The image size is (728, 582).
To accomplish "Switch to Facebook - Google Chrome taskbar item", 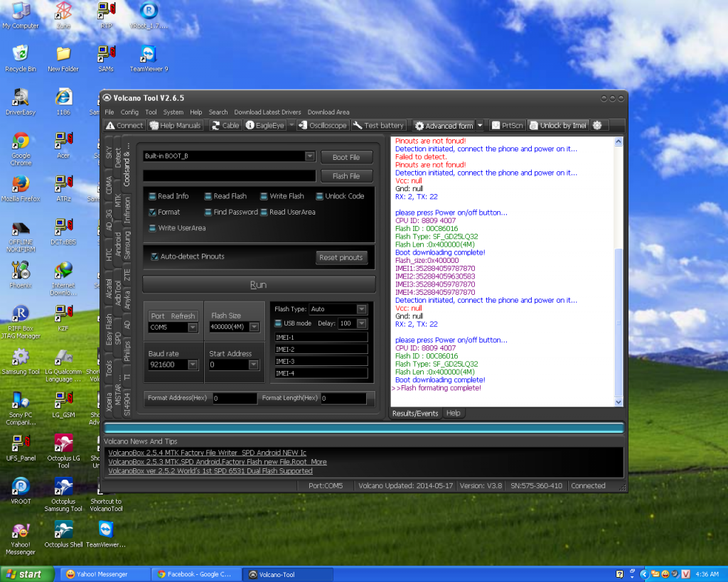I will (196, 575).
